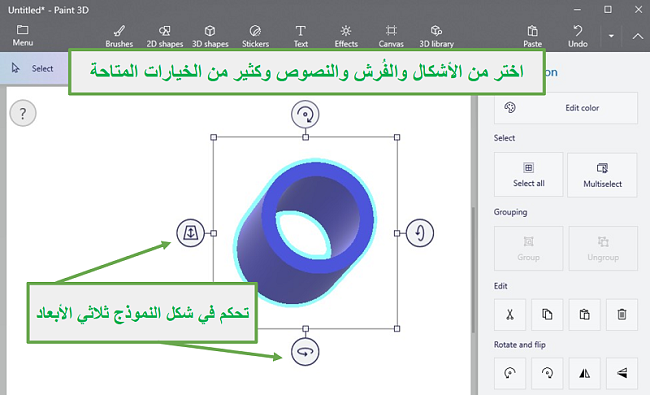
Task: Select the Brushes tool
Action: 119,36
